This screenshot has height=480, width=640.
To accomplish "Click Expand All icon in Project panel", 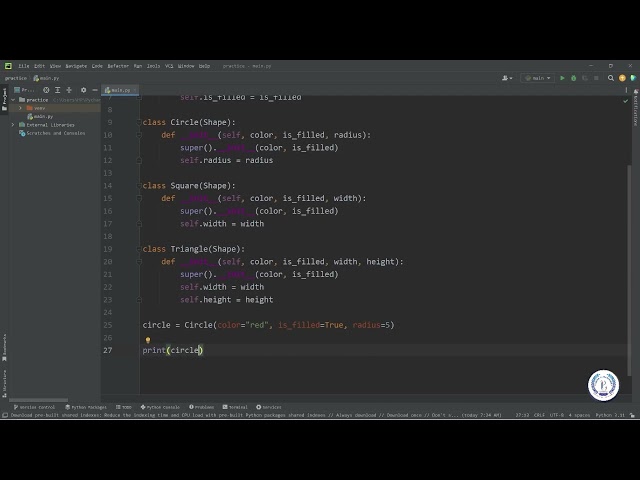I will click(x=58, y=90).
